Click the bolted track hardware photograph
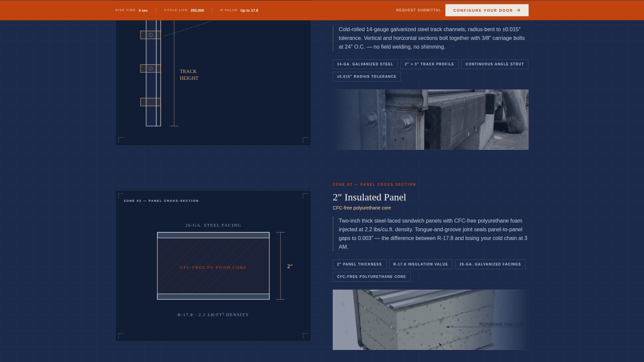Image resolution: width=644 pixels, height=362 pixels. pos(430,119)
